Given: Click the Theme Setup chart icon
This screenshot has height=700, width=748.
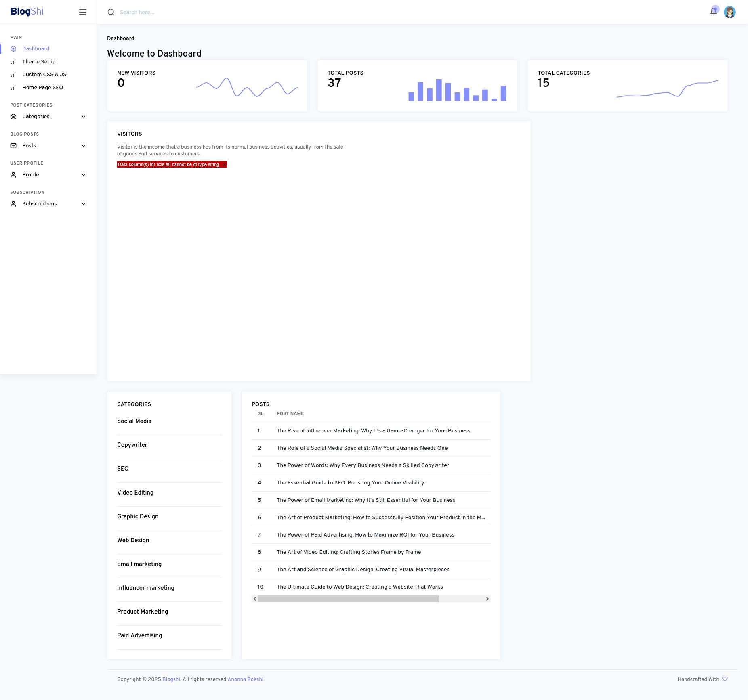Looking at the screenshot, I should (x=13, y=62).
